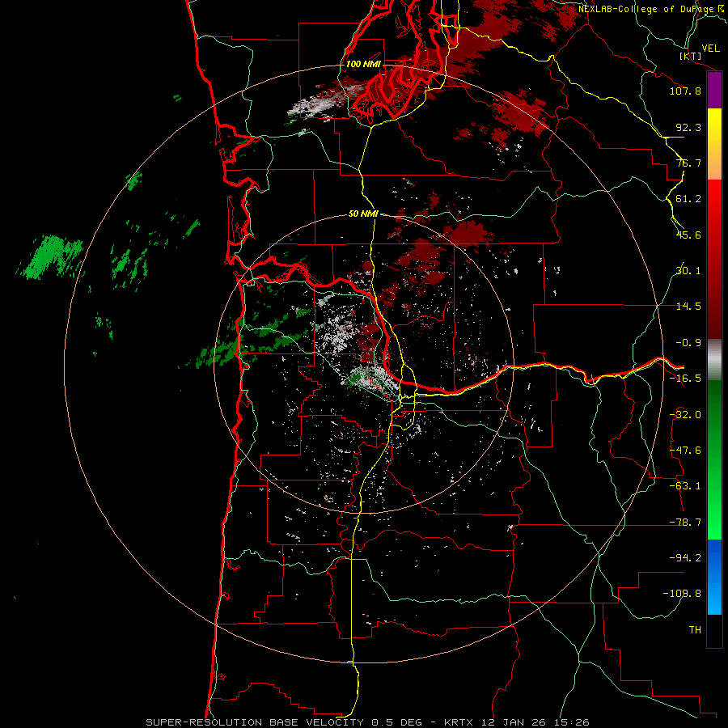
Task: Click the gray near-zero segment of the color bar
Action: (x=714, y=360)
